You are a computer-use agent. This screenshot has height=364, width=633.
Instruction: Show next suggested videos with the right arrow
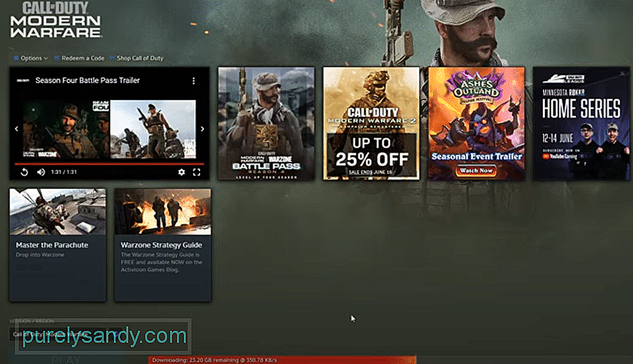click(x=202, y=129)
